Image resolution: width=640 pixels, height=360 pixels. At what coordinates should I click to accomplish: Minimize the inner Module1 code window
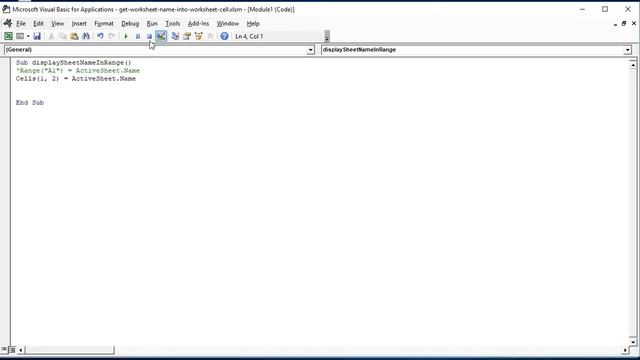pos(615,24)
